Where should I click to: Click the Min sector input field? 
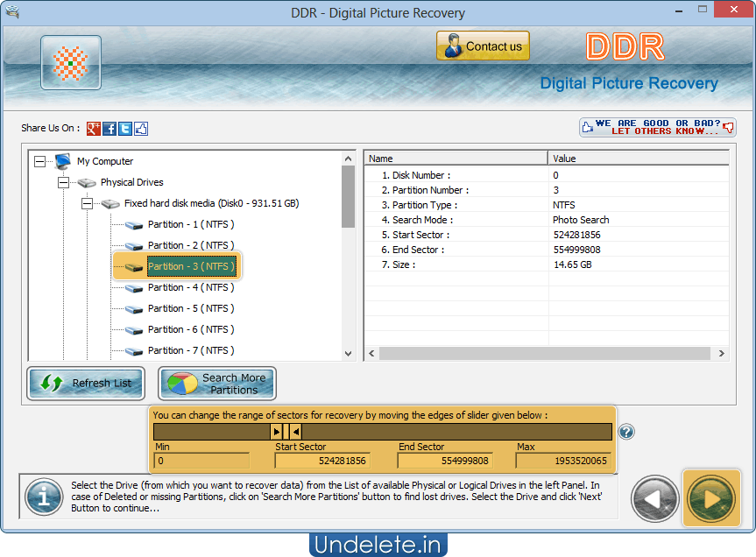(x=201, y=461)
